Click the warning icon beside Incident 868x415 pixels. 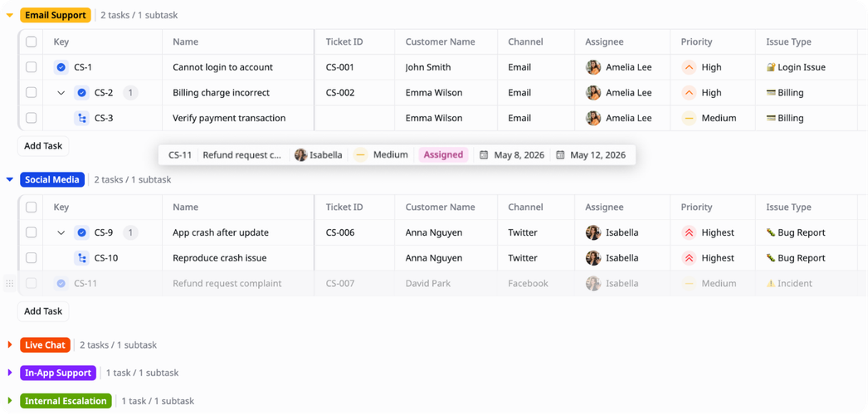tap(771, 284)
